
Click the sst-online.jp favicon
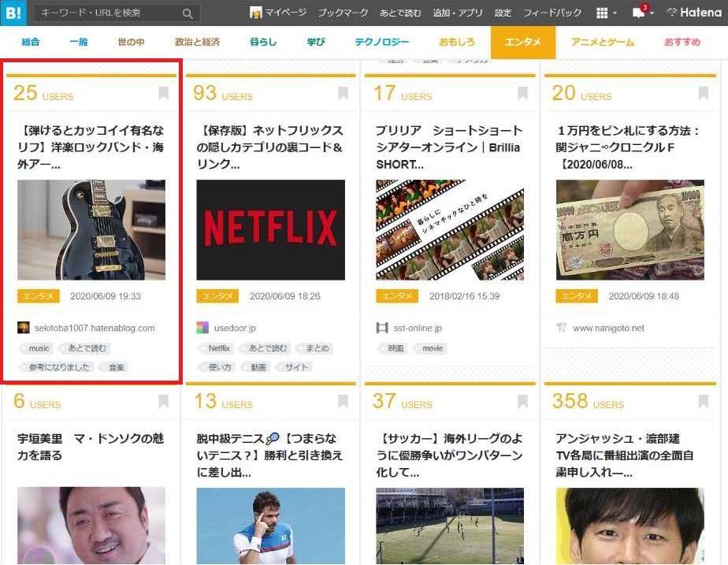click(381, 328)
